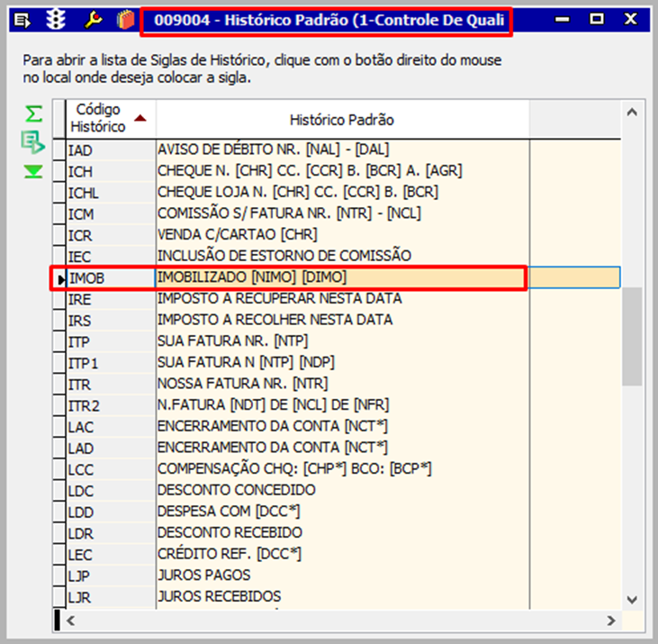Select the LDC code cell
The width and height of the screenshot is (658, 644).
[x=111, y=490]
